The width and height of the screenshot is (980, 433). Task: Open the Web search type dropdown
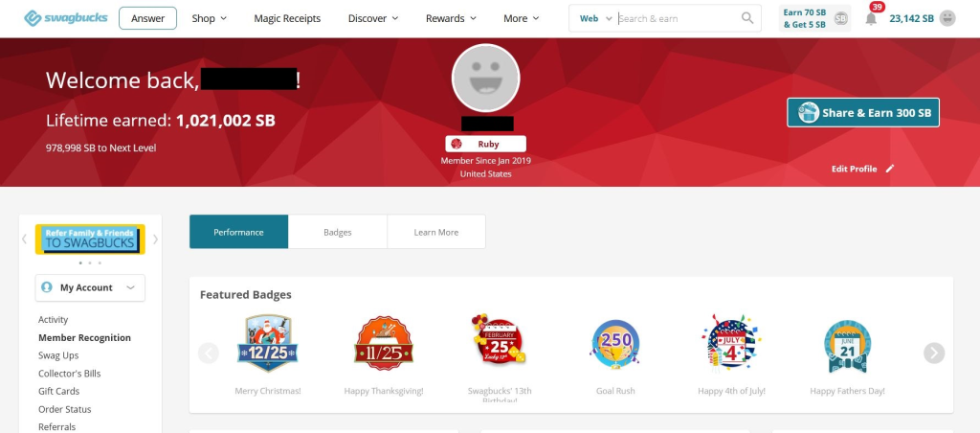[595, 18]
